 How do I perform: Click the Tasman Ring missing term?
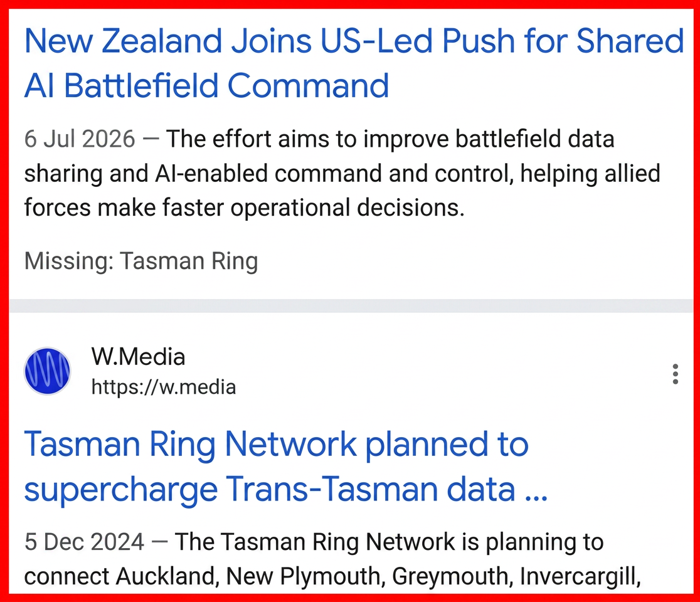click(x=189, y=261)
